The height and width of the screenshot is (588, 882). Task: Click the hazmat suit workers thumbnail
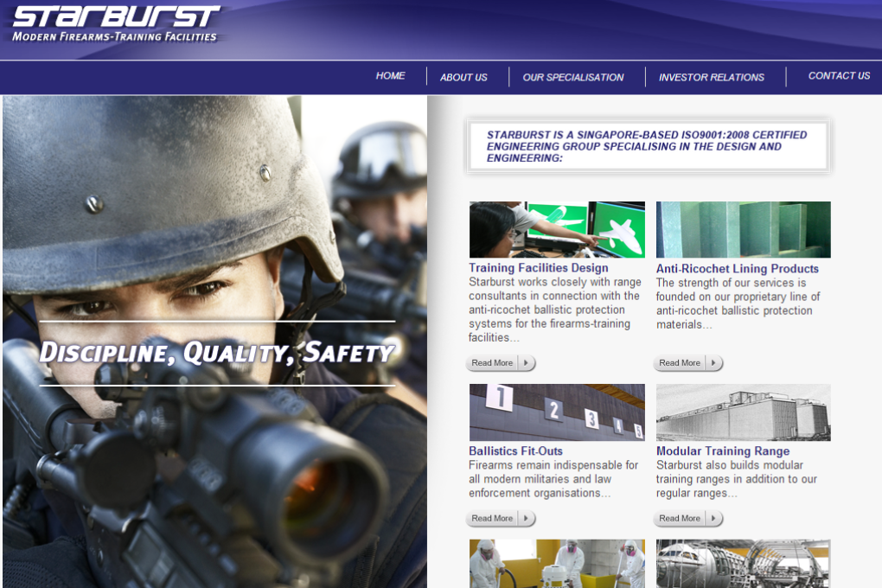pyautogui.click(x=556, y=564)
